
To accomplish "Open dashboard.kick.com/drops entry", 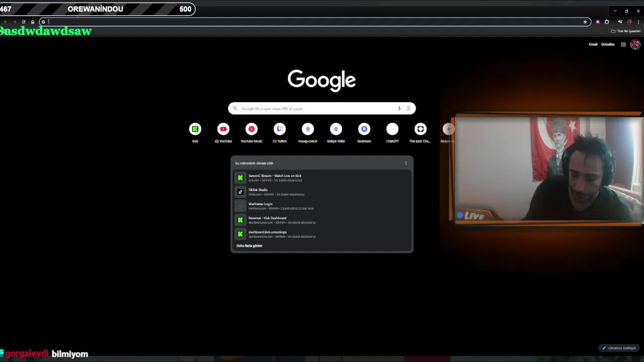I will (322, 234).
